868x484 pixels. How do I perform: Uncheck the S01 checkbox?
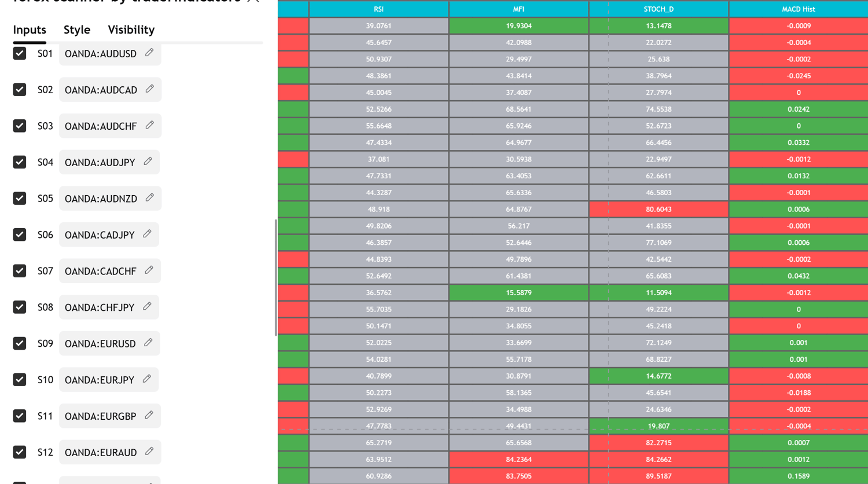[x=20, y=53]
